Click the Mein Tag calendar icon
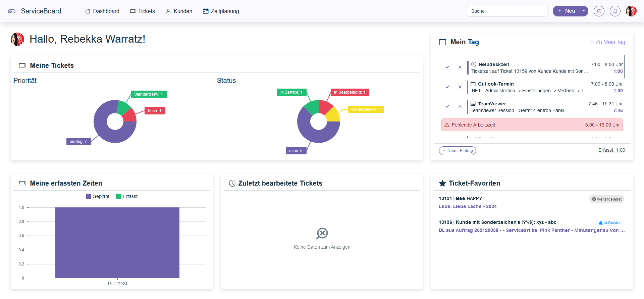The image size is (644, 299). coord(442,42)
